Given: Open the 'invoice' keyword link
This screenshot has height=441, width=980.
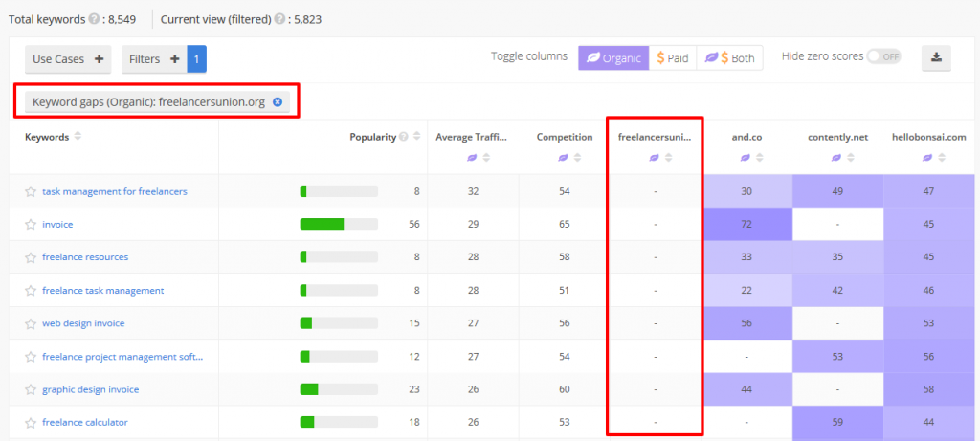Looking at the screenshot, I should coord(57,225).
